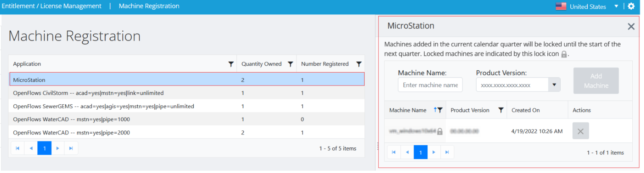This screenshot has height=173, width=644.
Task: Go to first page of applications grid
Action: point(17,149)
